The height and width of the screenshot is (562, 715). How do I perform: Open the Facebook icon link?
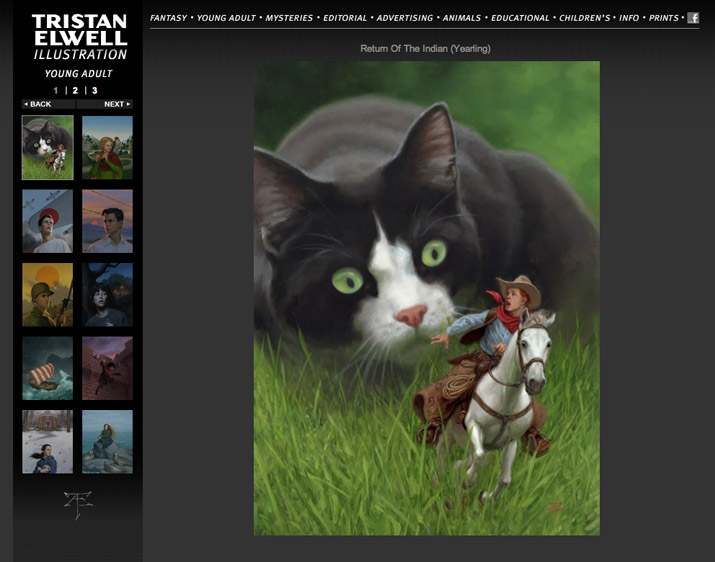pos(693,18)
